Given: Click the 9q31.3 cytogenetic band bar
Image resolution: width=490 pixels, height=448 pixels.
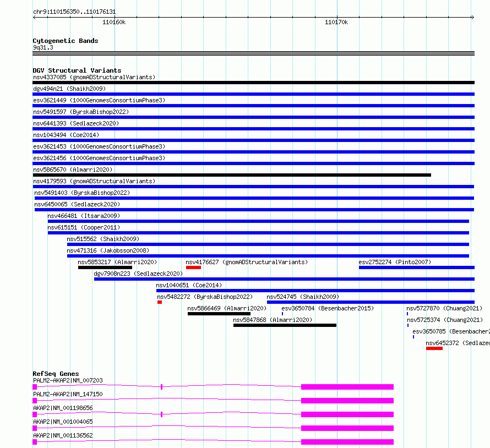Looking at the screenshot, I should point(253,53).
